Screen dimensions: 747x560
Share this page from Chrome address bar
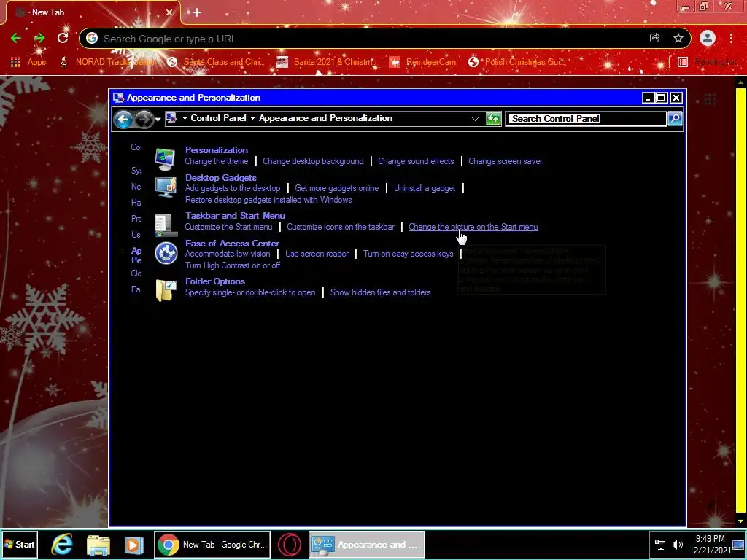point(654,38)
